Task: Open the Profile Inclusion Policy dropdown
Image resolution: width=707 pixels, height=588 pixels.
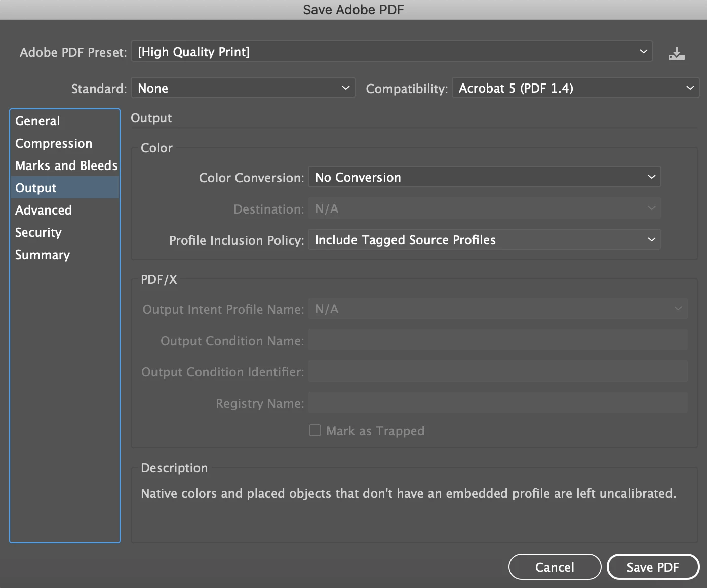Action: pos(485,240)
